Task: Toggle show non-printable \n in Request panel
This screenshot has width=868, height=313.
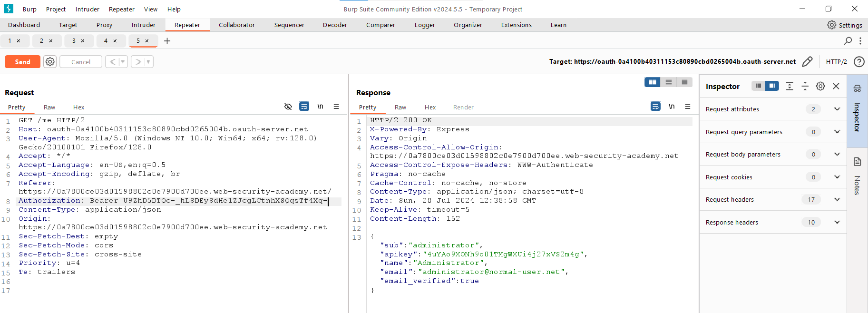Action: [321, 107]
